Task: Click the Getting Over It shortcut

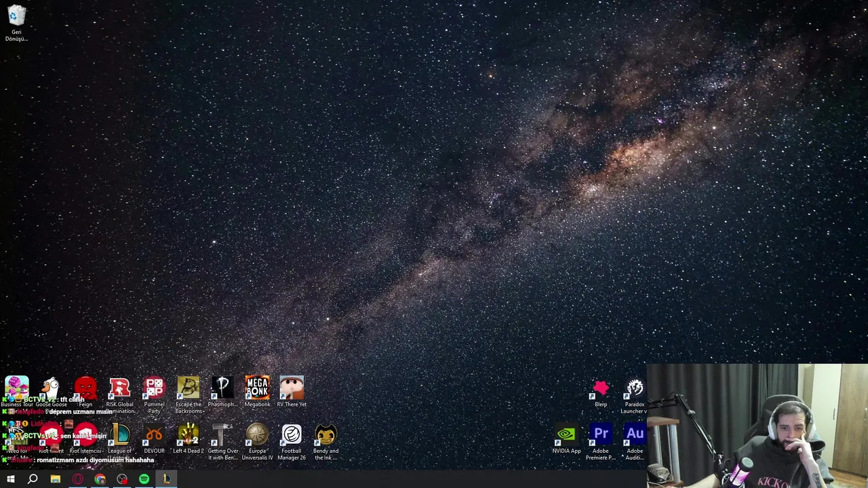Action: point(222,441)
